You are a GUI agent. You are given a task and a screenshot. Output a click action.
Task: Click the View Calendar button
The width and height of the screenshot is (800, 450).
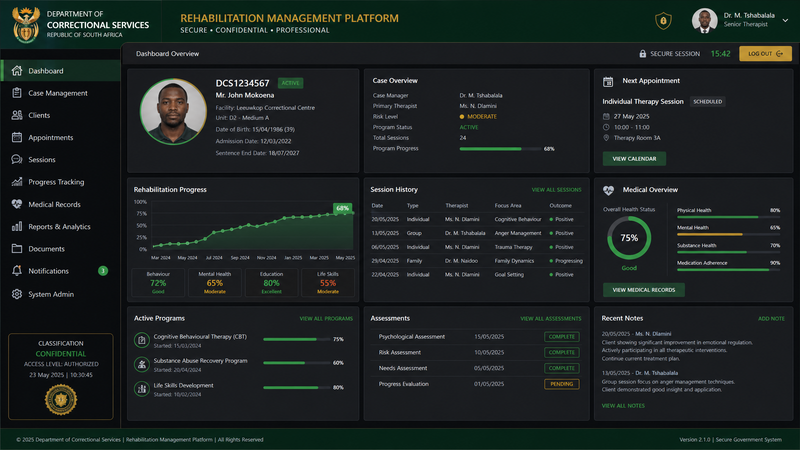[634, 159]
